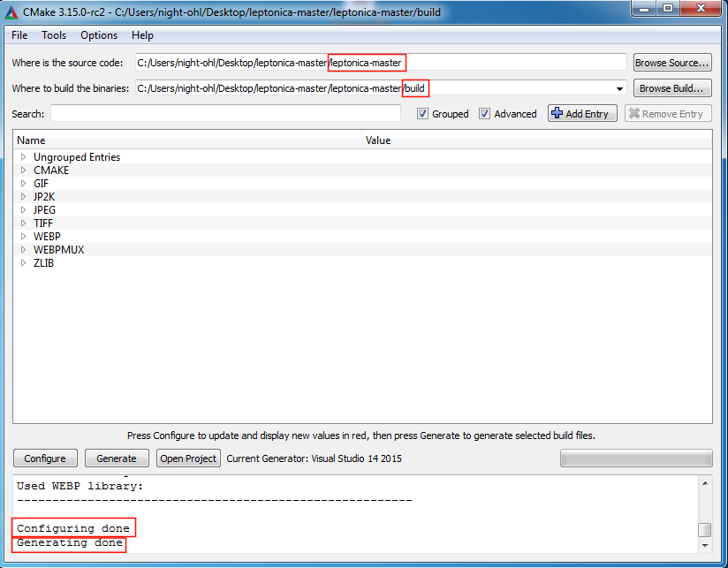Click the source code path field

tap(381, 63)
